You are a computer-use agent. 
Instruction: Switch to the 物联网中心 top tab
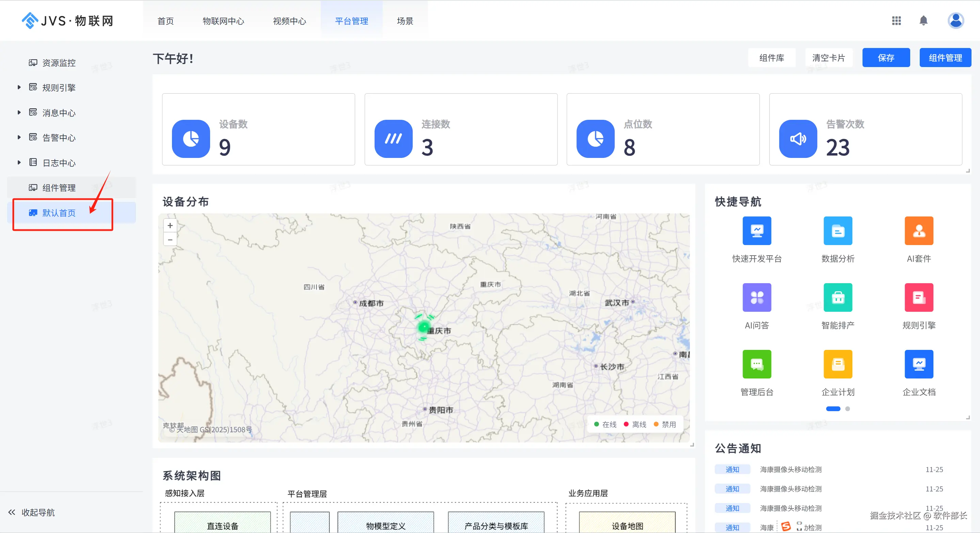tap(223, 21)
